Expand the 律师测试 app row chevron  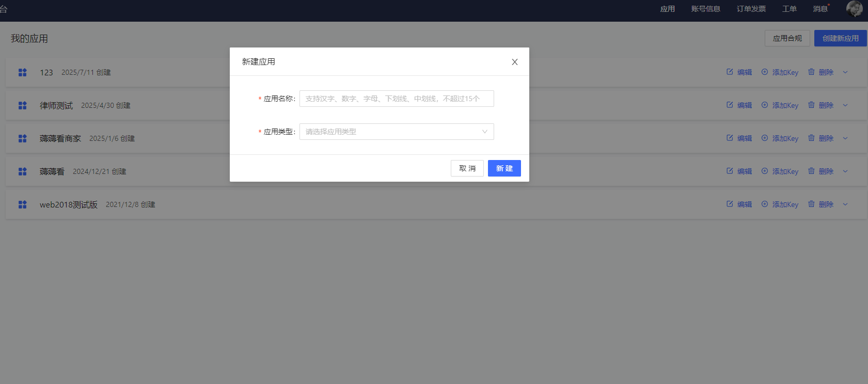tap(845, 105)
